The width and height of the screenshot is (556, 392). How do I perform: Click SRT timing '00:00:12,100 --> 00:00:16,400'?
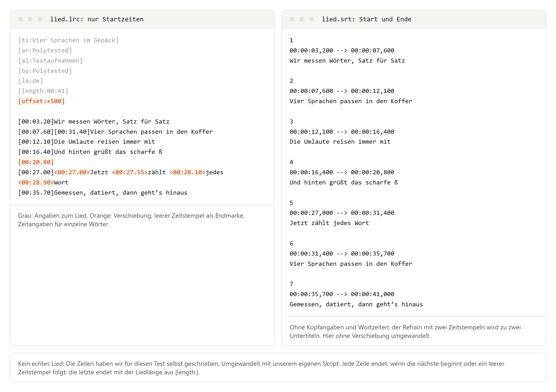click(x=342, y=132)
